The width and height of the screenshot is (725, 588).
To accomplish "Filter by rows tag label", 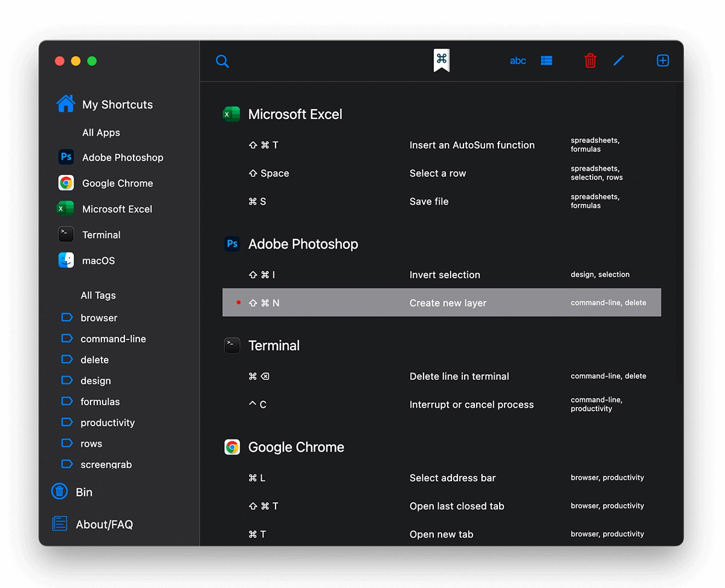I will 91,444.
